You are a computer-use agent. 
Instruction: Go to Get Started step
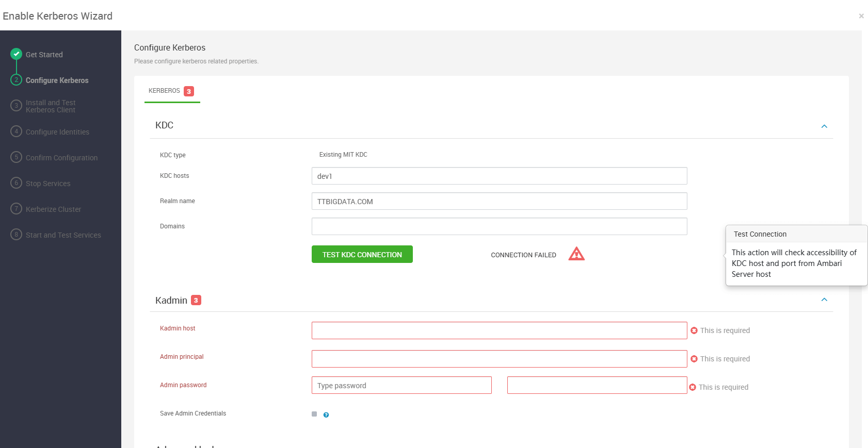(44, 55)
